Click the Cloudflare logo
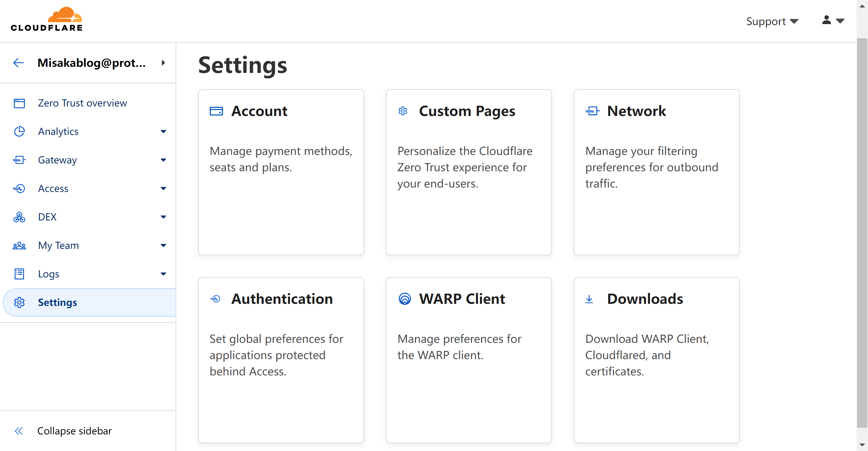This screenshot has height=451, width=868. (46, 20)
